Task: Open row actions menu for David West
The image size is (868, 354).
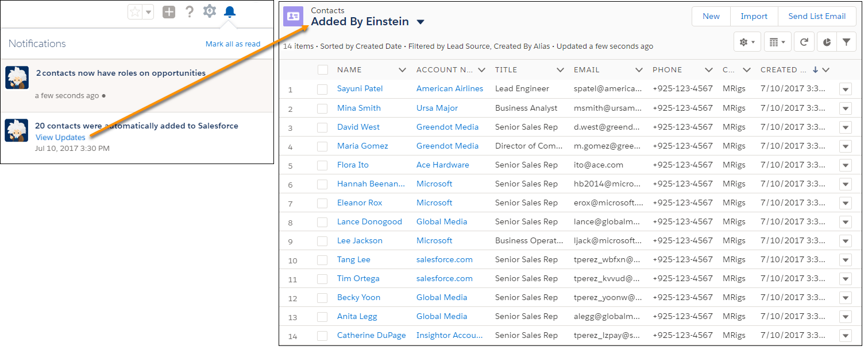Action: click(x=845, y=127)
